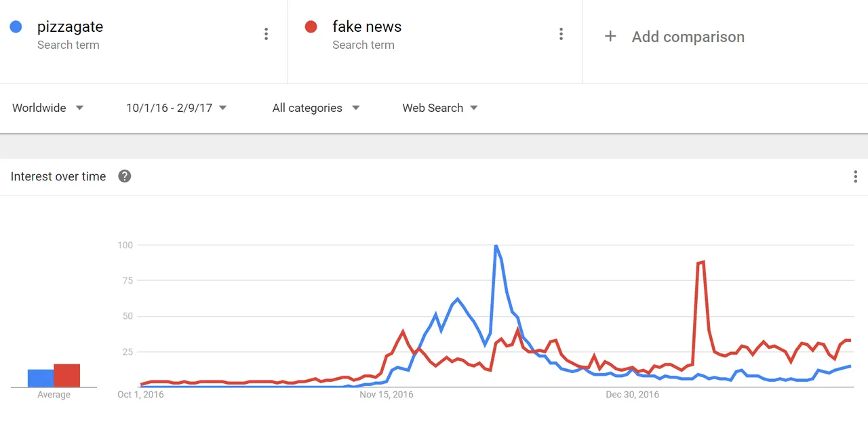Open the pizzagate term options menu
This screenshot has height=428, width=868.
[266, 34]
